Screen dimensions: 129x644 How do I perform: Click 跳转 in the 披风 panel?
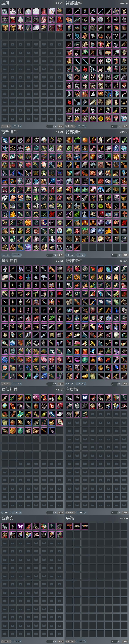tap(61, 126)
